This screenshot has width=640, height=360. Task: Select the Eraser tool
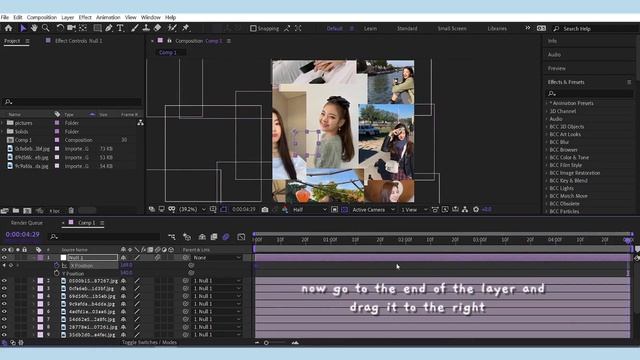pos(158,28)
